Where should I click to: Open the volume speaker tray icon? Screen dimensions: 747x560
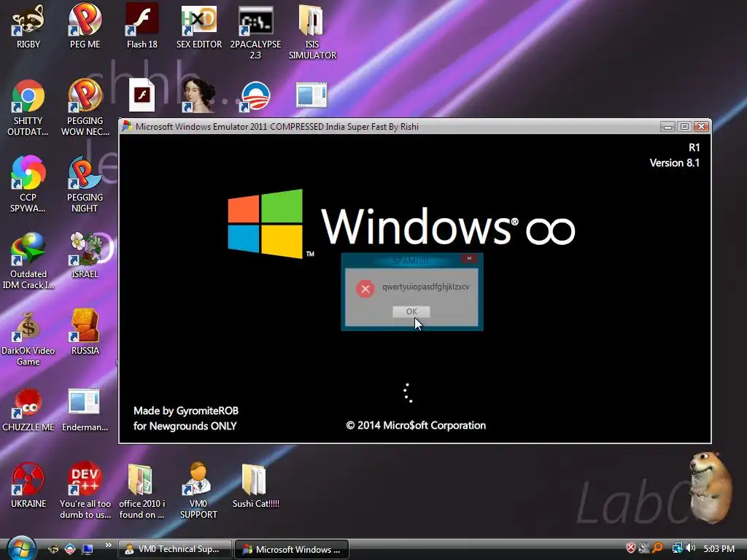(x=691, y=548)
